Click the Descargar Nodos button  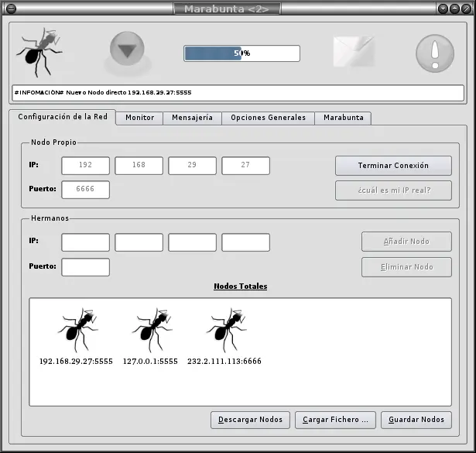pos(250,420)
